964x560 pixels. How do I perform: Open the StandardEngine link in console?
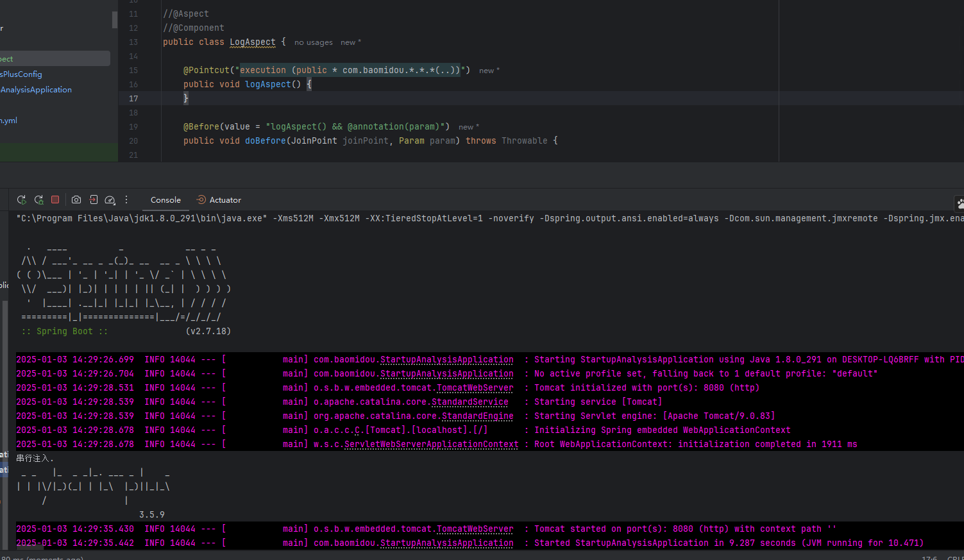pyautogui.click(x=477, y=416)
